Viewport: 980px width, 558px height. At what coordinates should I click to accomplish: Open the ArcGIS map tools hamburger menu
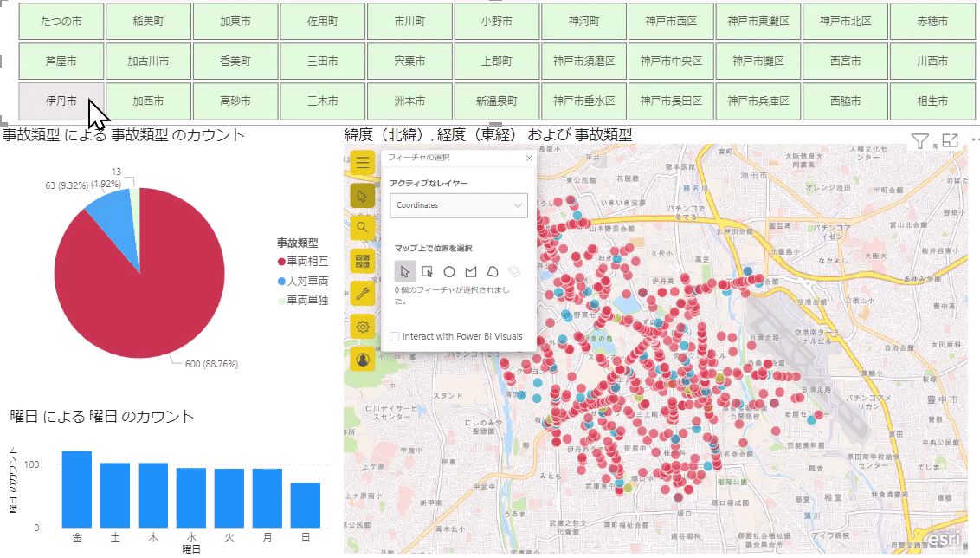click(363, 163)
